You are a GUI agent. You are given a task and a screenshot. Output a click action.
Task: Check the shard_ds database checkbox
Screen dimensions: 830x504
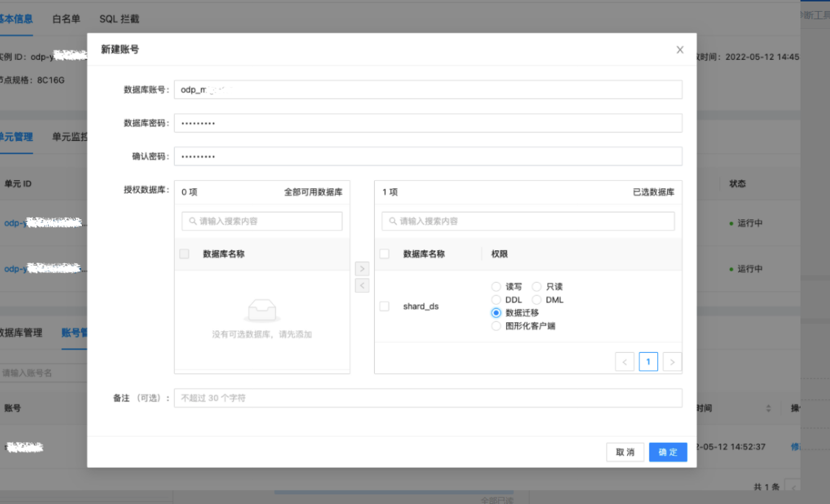pyautogui.click(x=384, y=305)
